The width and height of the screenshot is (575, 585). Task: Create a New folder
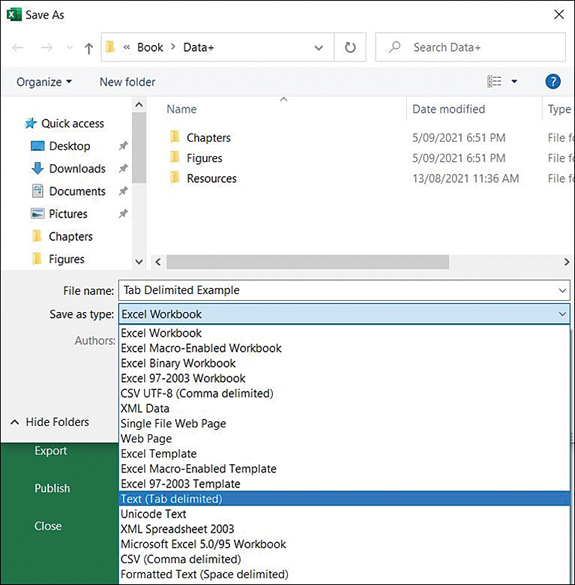coord(127,82)
